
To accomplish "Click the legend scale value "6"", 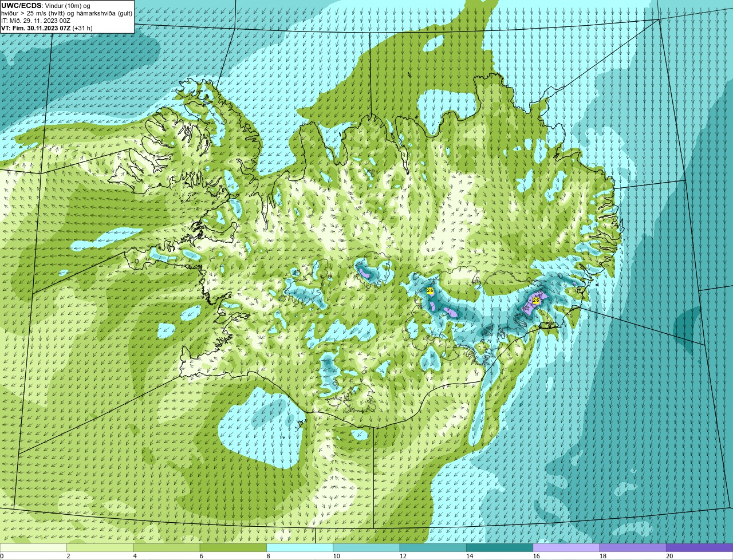I will click(202, 556).
